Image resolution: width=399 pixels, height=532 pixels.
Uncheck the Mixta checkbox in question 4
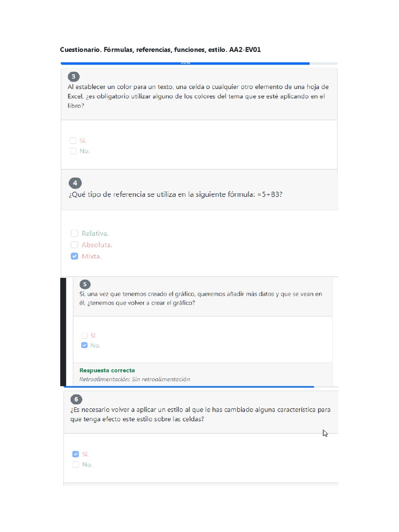pyautogui.click(x=74, y=256)
